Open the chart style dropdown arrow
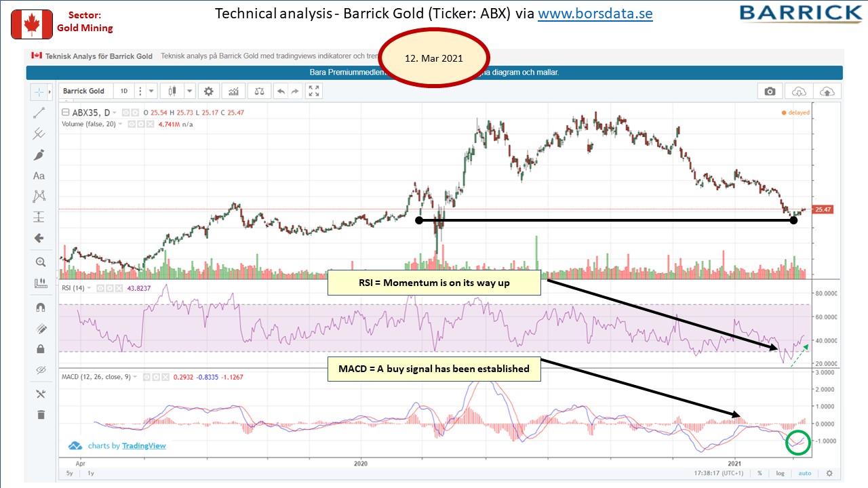 pos(189,91)
